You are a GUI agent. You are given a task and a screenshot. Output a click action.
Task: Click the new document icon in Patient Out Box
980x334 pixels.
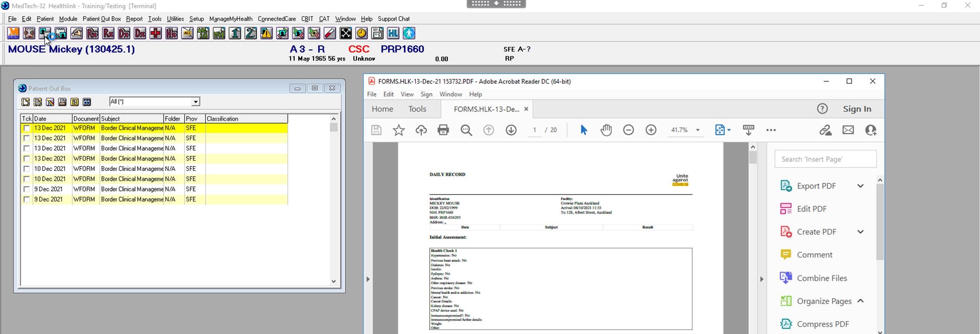(26, 102)
